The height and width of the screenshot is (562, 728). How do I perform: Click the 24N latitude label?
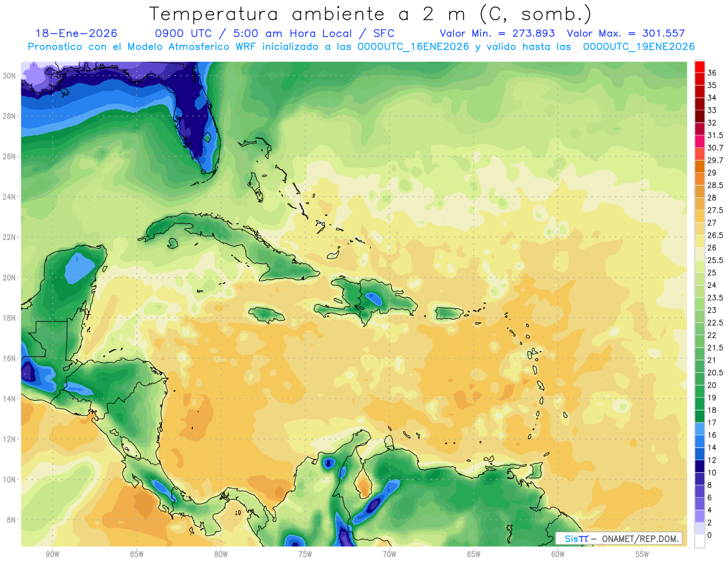[9, 197]
